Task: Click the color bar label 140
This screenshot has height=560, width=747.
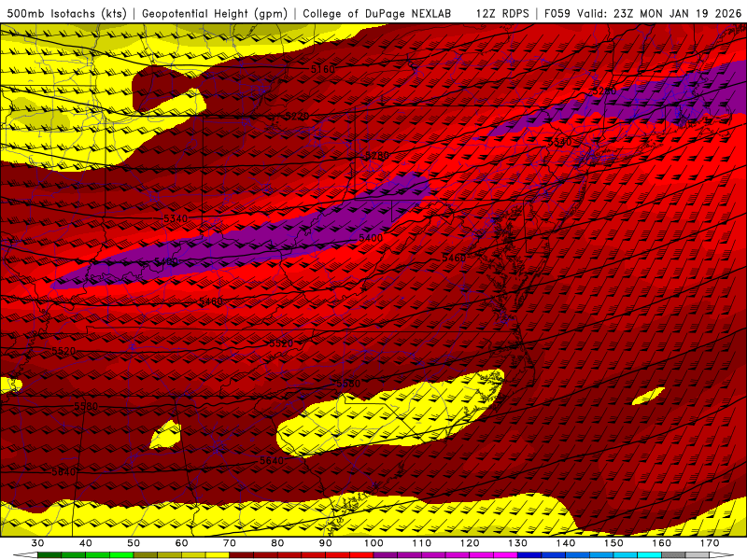Action: pos(566,543)
